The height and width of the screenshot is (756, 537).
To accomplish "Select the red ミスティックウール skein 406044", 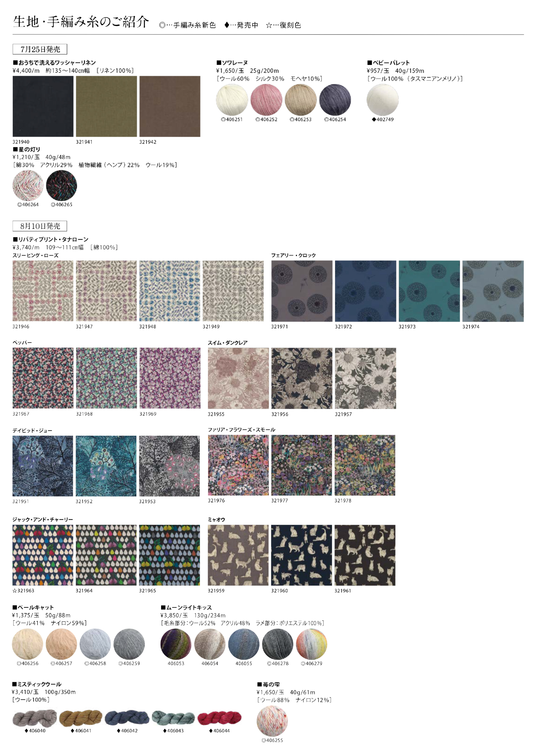I will [220, 718].
